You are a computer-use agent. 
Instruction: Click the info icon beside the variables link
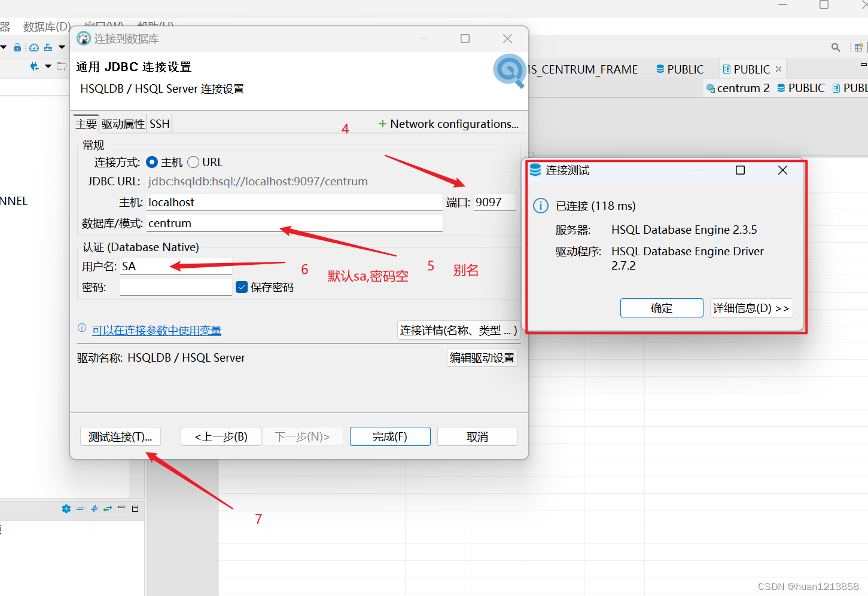tap(82, 328)
